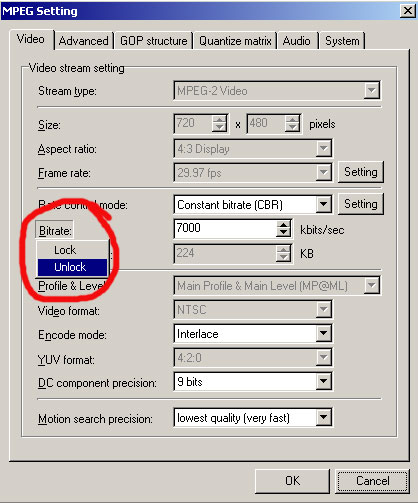Increase bitrate with the up spinner arrow

click(x=283, y=225)
